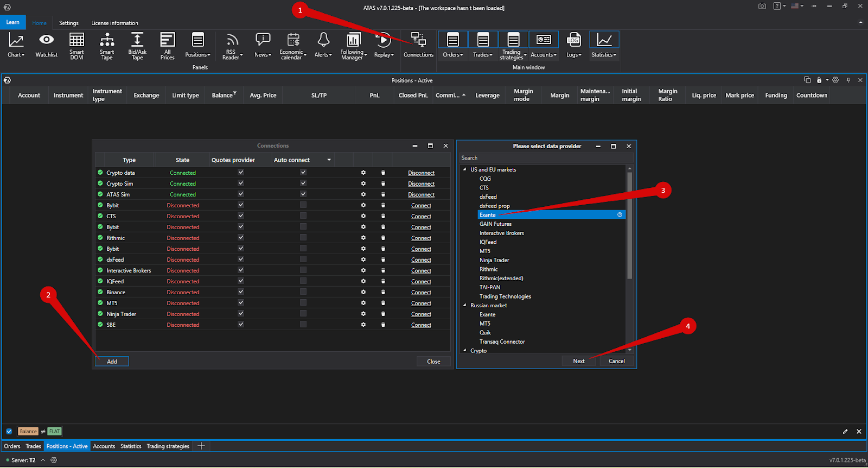Enable Auto connect for Interactive Brokers
The image size is (868, 468).
pos(303,270)
